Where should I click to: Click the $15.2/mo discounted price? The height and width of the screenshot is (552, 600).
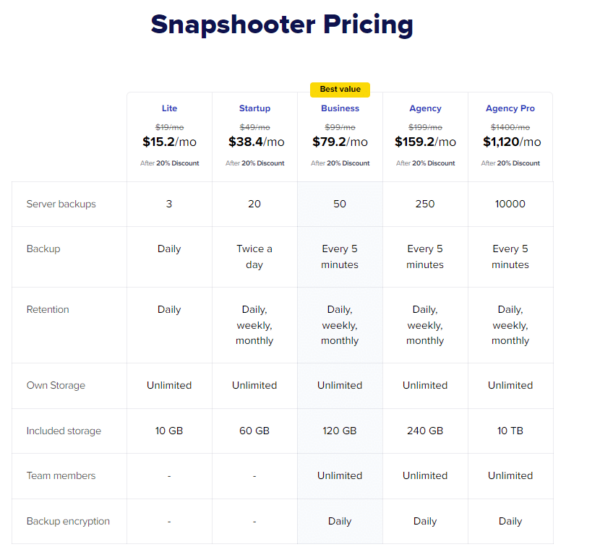point(169,142)
